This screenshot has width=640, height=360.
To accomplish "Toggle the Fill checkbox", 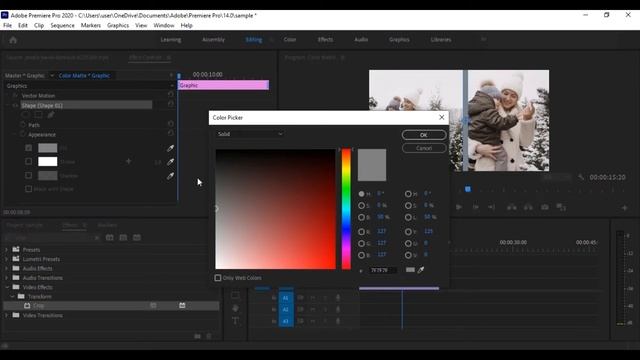I will click(29, 148).
